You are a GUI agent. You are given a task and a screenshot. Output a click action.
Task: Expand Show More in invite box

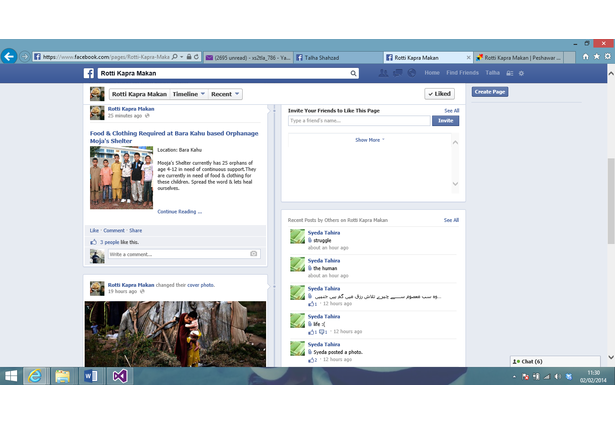pyautogui.click(x=369, y=140)
